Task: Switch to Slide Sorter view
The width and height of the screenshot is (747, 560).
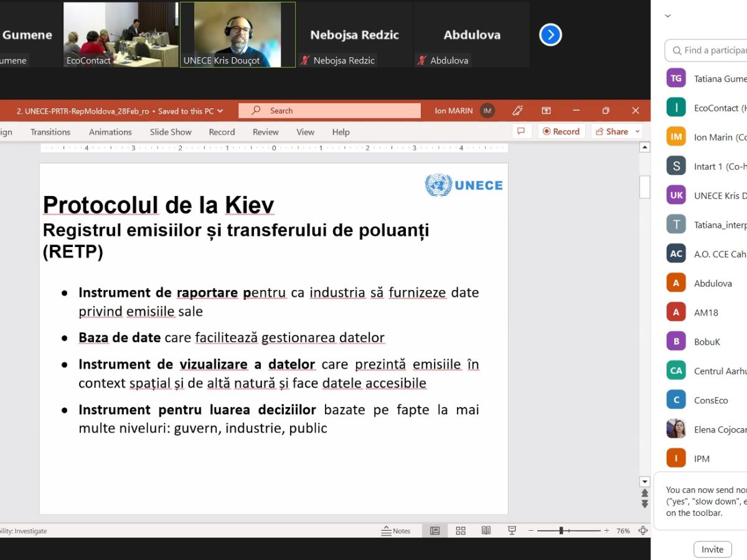Action: [461, 531]
